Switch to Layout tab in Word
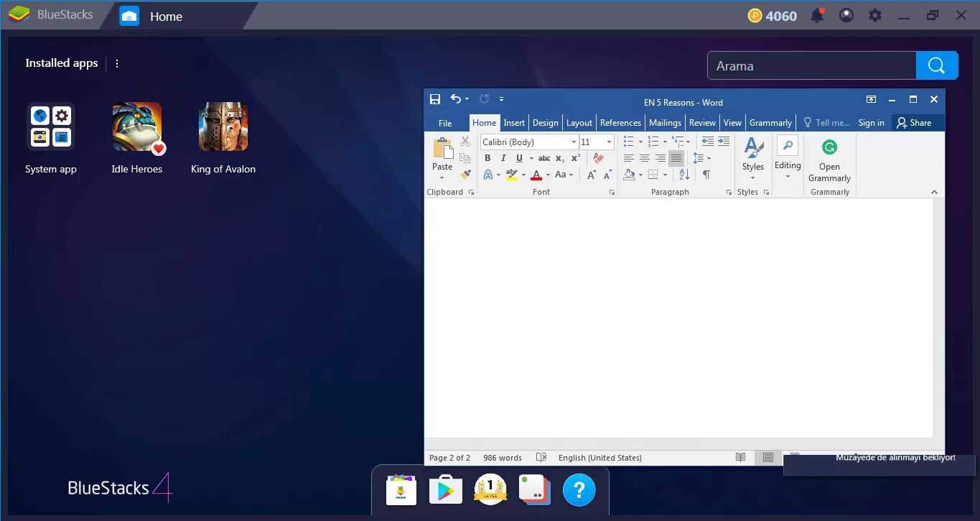This screenshot has width=980, height=521. 579,123
